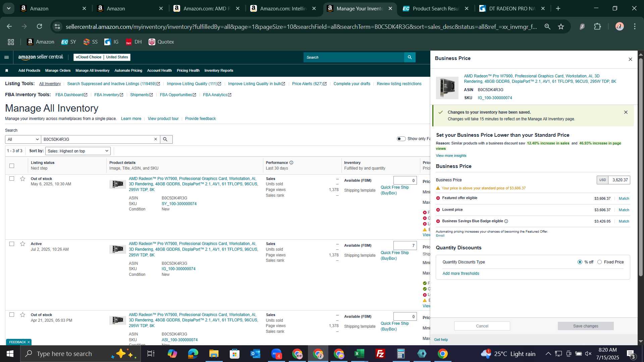Open the browser tab list chevron
Screen dimensions: 644x362
tap(9, 8)
